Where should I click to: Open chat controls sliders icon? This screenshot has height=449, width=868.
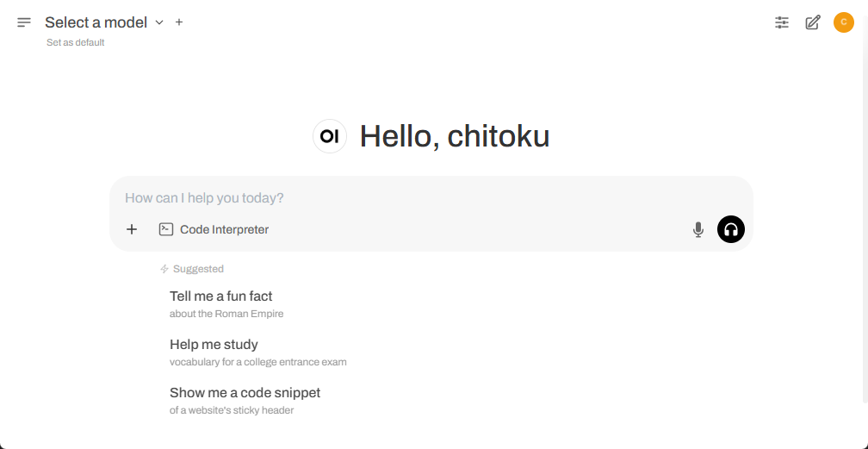point(782,22)
